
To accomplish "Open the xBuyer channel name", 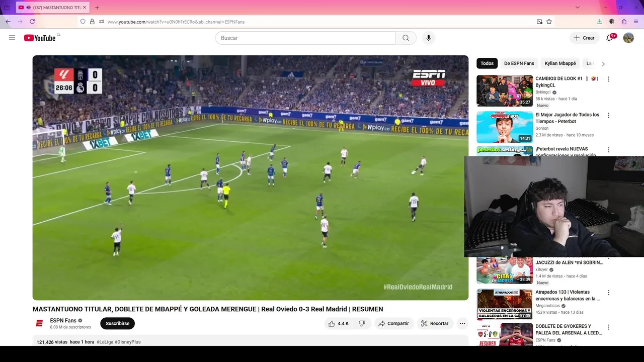I will coord(541,269).
